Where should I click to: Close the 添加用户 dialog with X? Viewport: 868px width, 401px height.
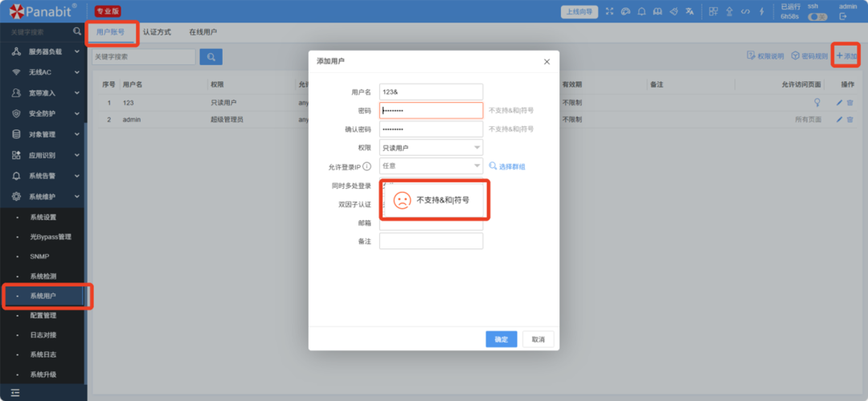click(x=547, y=62)
